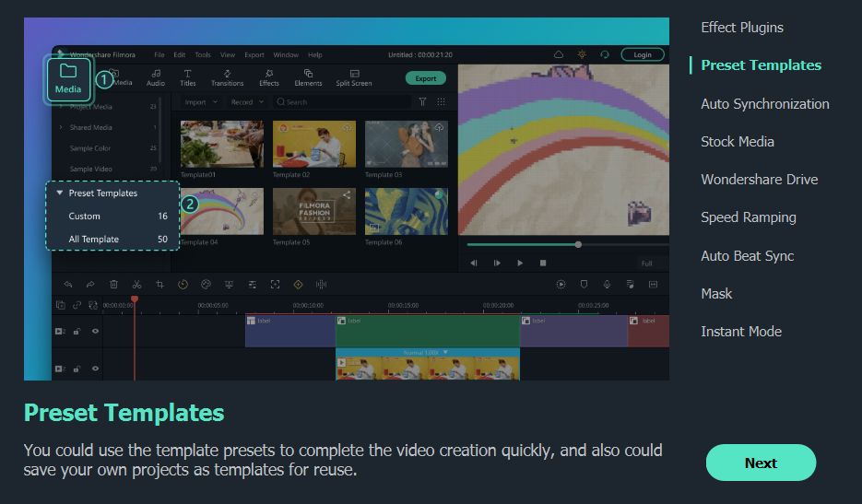
Task: Select the Template01 thumbnail
Action: click(222, 144)
